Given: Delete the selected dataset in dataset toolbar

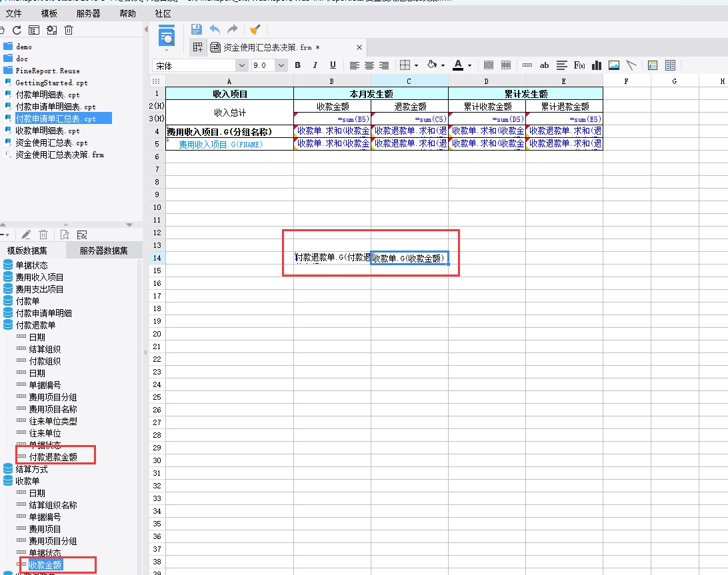Looking at the screenshot, I should pyautogui.click(x=43, y=235).
